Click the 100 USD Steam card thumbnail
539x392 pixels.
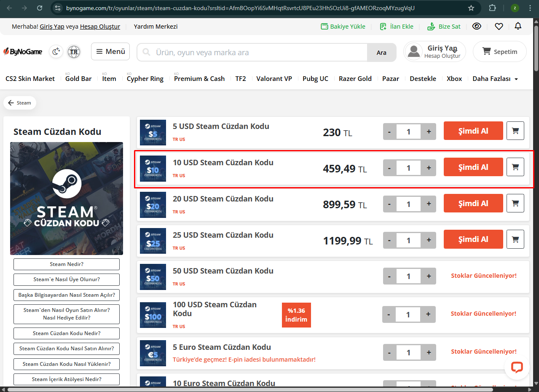(153, 315)
